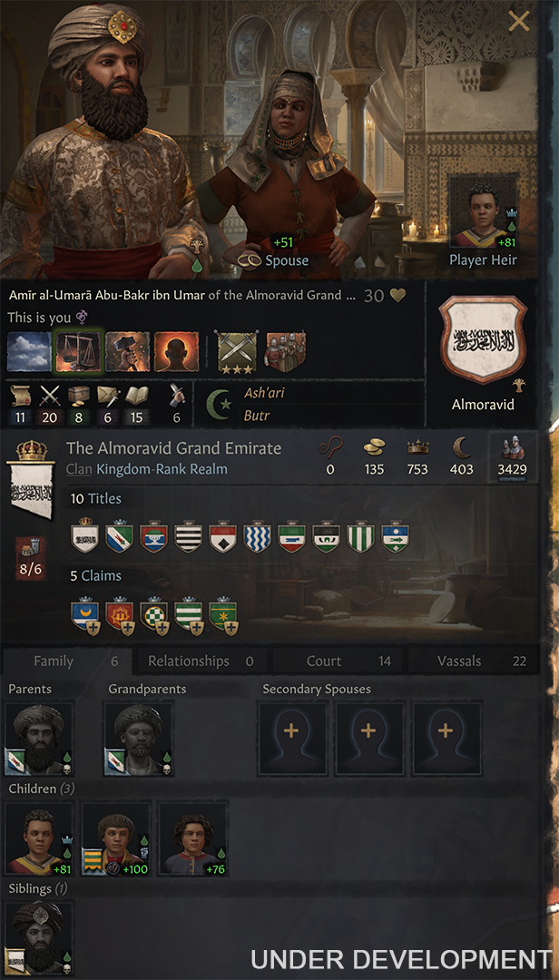Open the Court tab

point(338,661)
